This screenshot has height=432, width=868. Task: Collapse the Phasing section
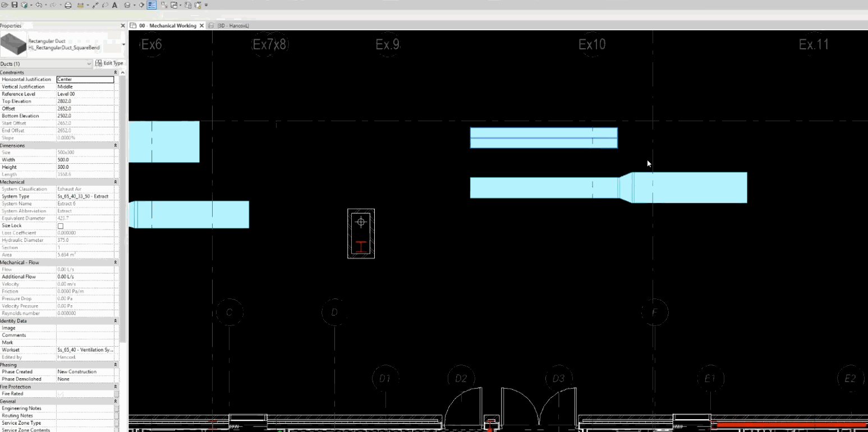(116, 365)
